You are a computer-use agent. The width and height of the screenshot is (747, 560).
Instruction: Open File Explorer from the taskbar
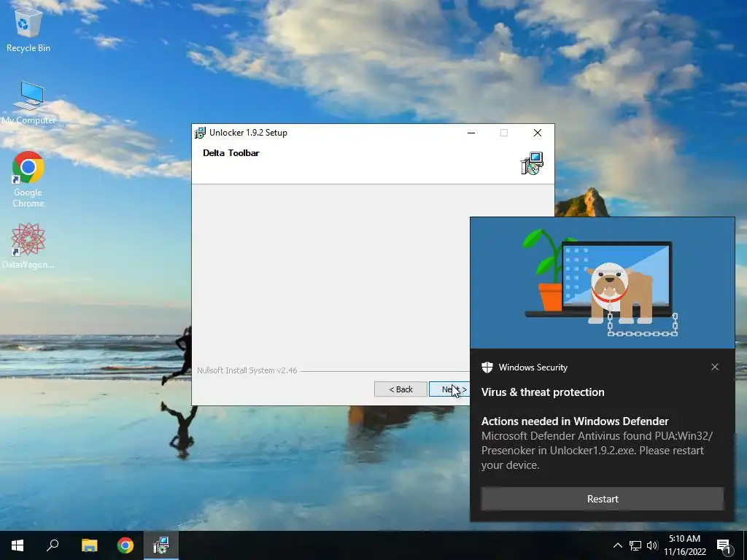[89, 545]
